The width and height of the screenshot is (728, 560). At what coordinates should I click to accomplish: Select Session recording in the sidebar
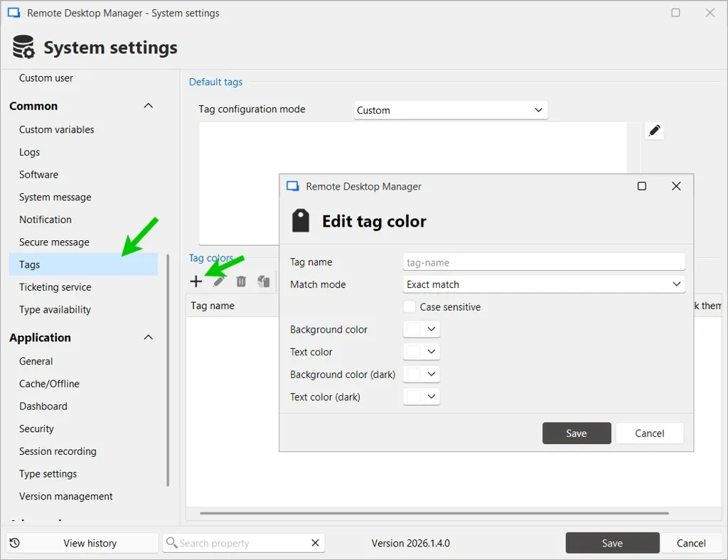coord(58,451)
